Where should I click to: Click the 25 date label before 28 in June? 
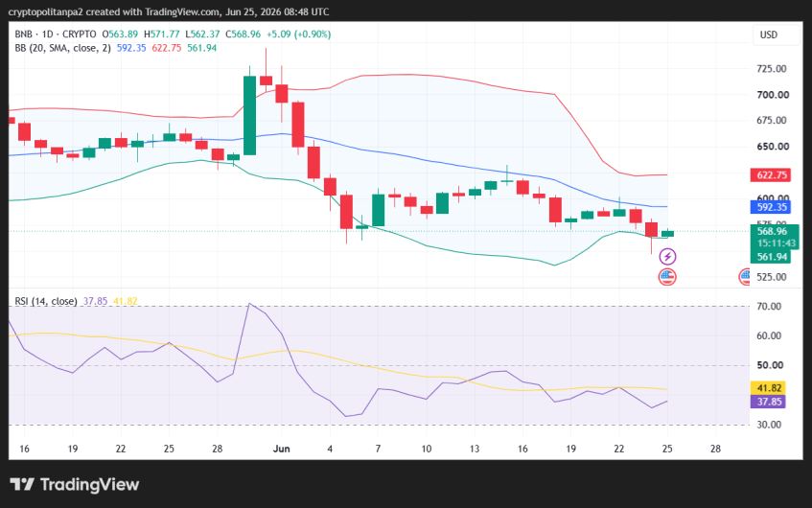[667, 449]
